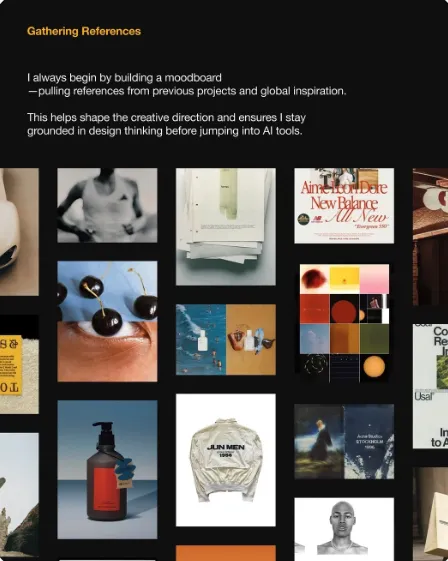Select the brown storefront awning image

coord(430,237)
